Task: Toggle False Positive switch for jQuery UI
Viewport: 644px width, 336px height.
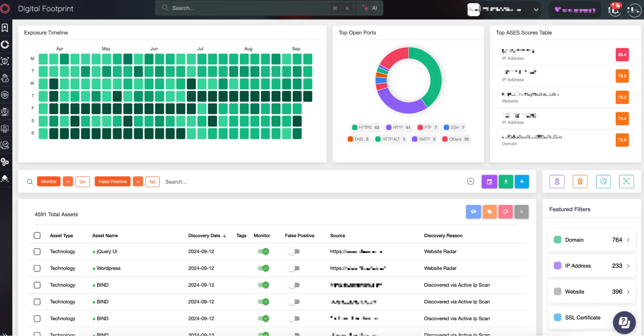Action: coord(294,252)
